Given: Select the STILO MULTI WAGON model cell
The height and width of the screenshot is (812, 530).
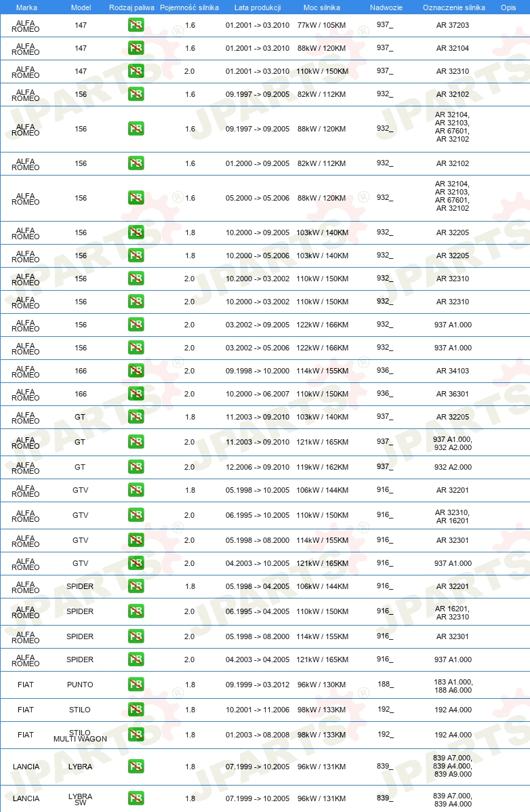Looking at the screenshot, I should click(80, 735).
